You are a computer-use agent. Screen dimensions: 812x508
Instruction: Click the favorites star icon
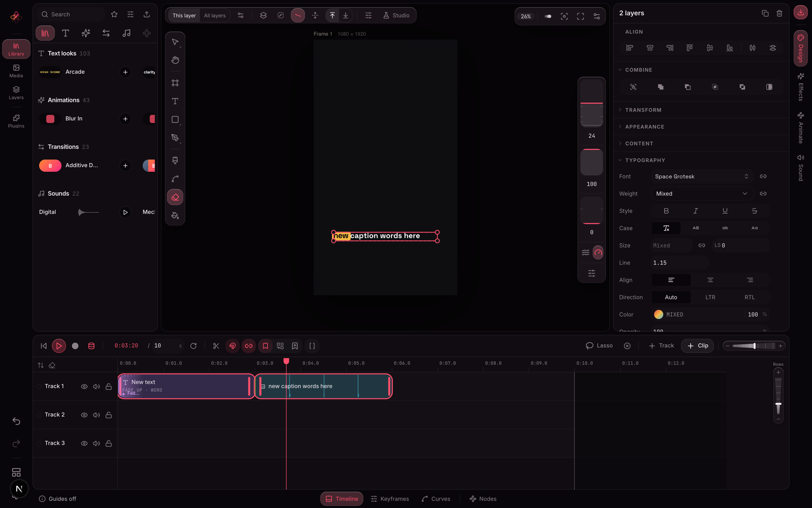pyautogui.click(x=114, y=14)
